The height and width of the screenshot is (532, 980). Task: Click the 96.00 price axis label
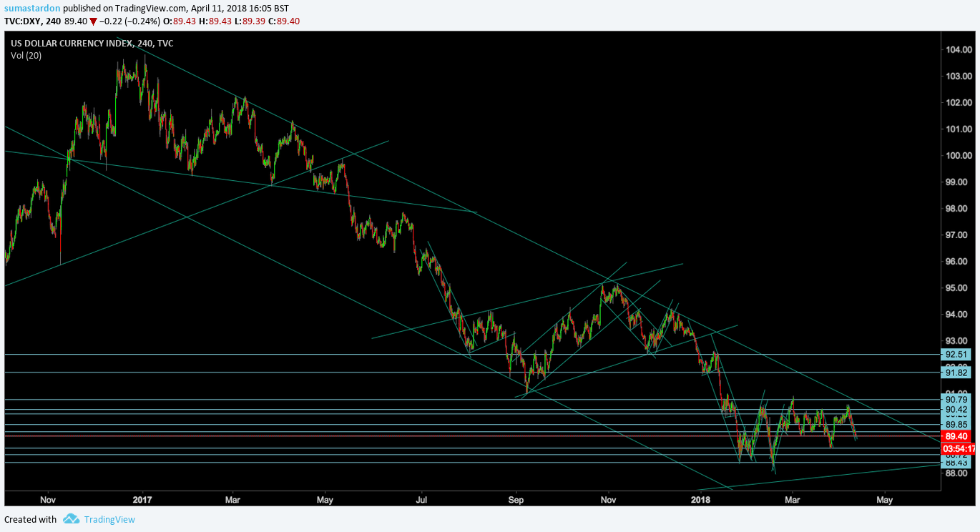[x=958, y=261]
